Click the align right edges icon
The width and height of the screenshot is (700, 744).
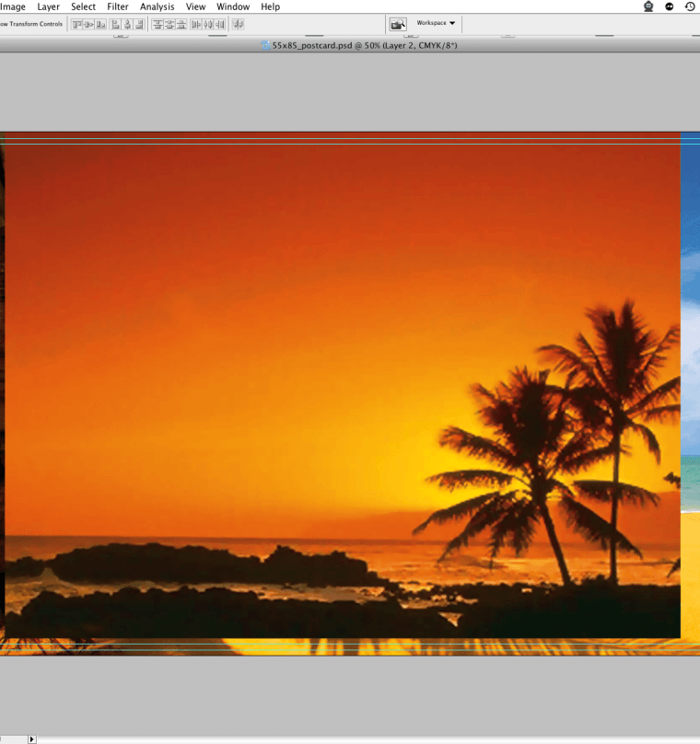[x=139, y=24]
